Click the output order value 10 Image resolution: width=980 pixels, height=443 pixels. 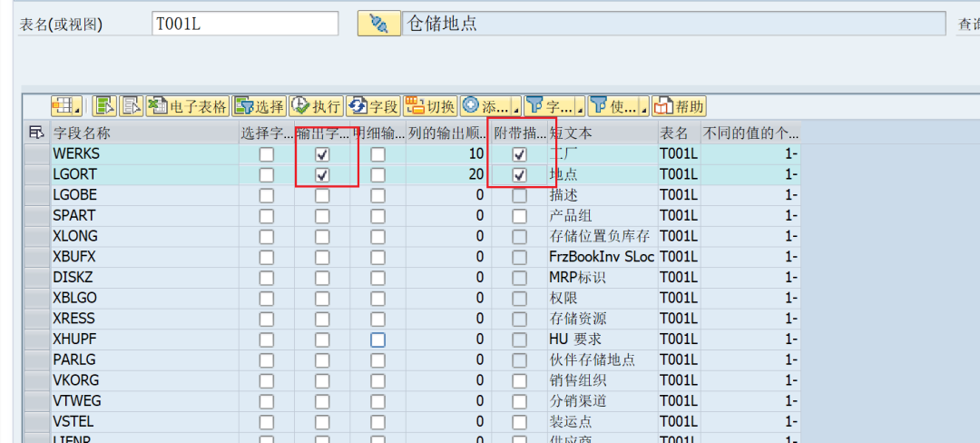[476, 153]
